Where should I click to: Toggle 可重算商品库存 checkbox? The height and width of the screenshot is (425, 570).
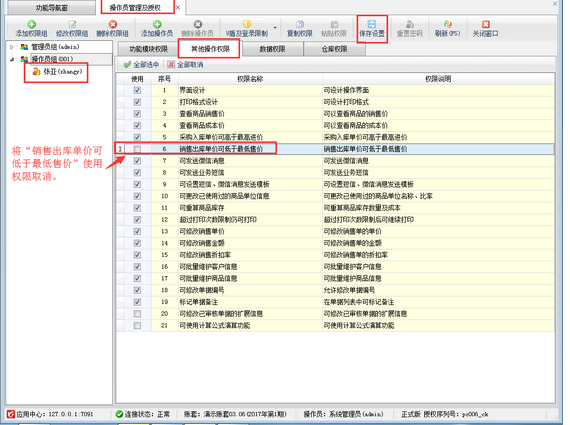click(x=137, y=208)
